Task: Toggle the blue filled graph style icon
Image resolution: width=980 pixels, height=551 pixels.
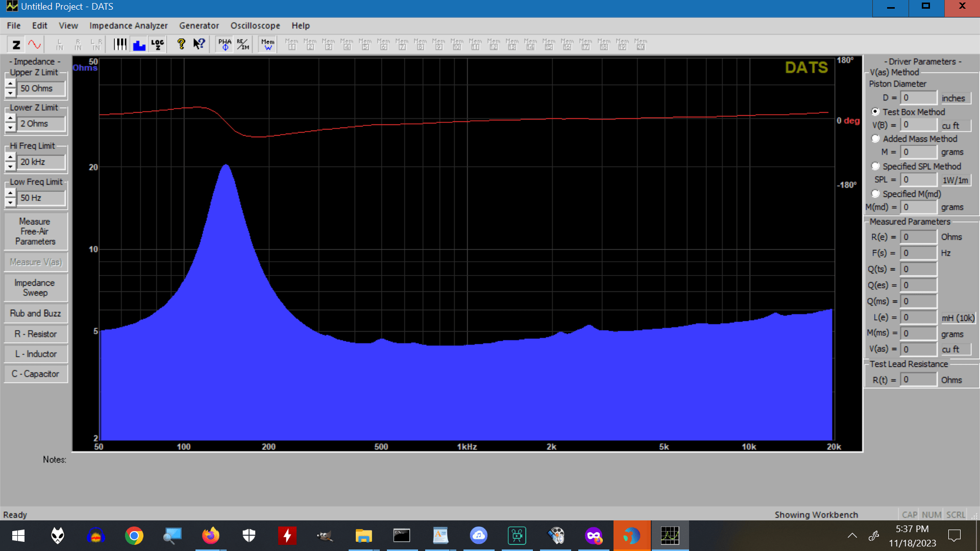Action: pyautogui.click(x=139, y=44)
